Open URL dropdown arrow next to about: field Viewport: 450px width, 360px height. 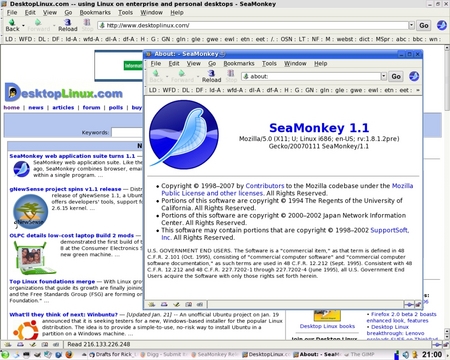point(384,76)
